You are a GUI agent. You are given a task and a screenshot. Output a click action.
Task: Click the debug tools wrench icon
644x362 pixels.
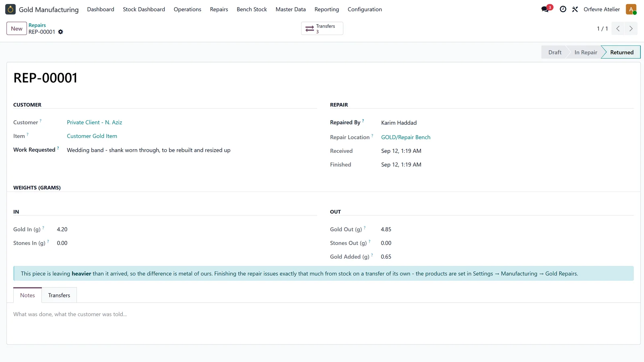(x=575, y=9)
